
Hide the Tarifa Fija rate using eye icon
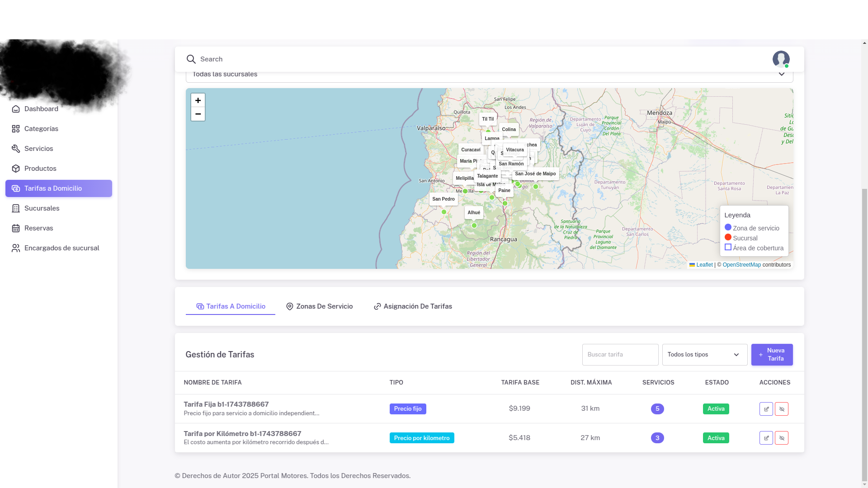point(781,409)
